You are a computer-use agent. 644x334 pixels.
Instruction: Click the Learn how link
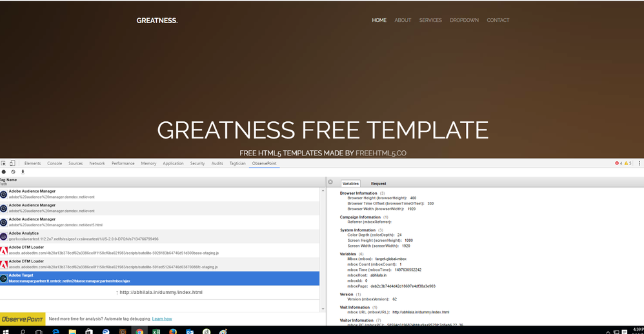[x=162, y=319]
